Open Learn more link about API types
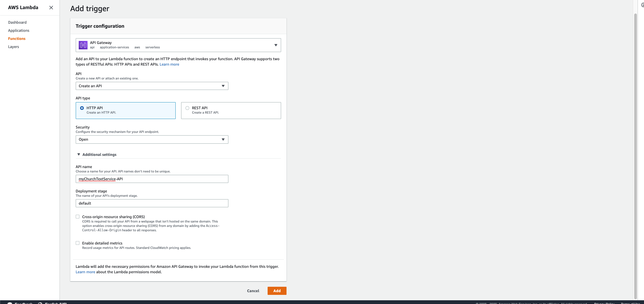The height and width of the screenshot is (304, 644). point(169,64)
